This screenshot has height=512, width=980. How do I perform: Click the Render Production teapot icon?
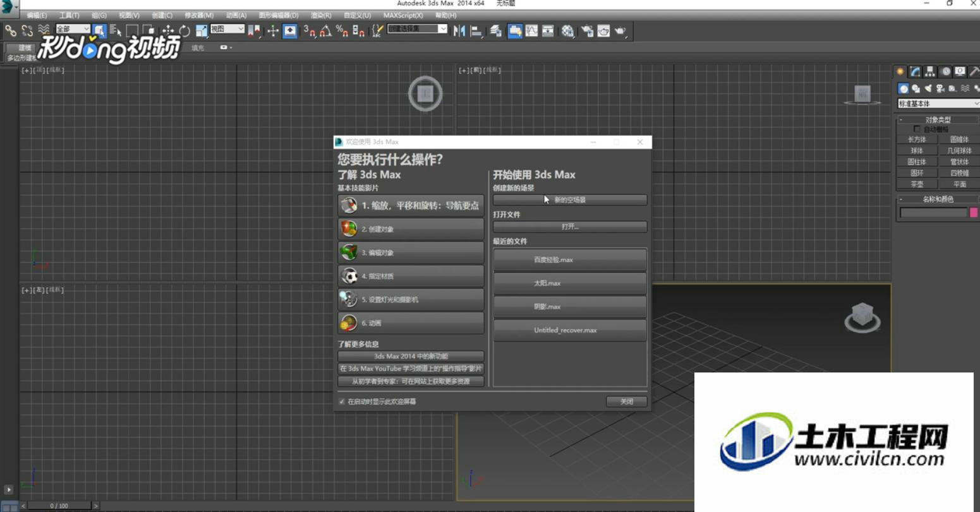(620, 30)
